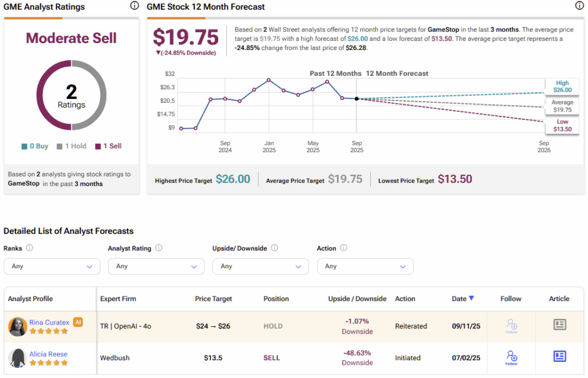Click the teal 0 Buy legend swatch
The height and width of the screenshot is (378, 588).
click(x=24, y=146)
